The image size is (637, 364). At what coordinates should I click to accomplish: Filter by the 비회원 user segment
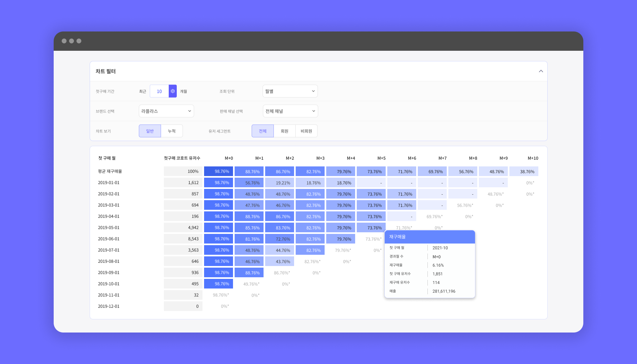(x=306, y=131)
